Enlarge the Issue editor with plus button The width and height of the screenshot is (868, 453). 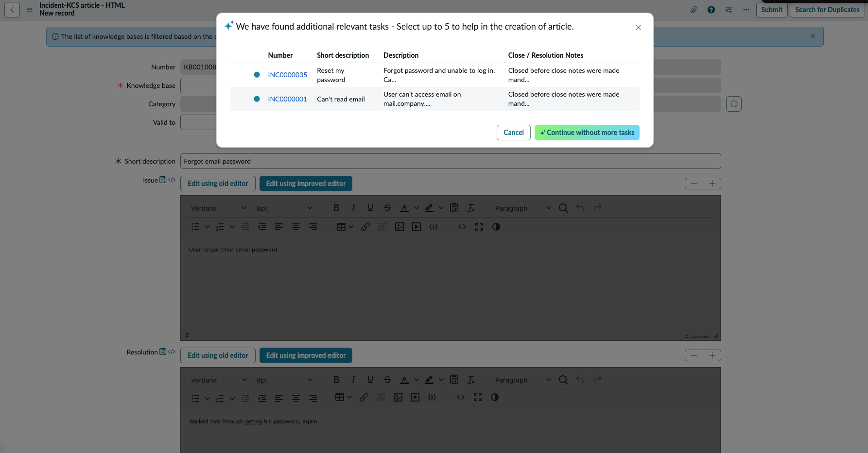point(712,184)
